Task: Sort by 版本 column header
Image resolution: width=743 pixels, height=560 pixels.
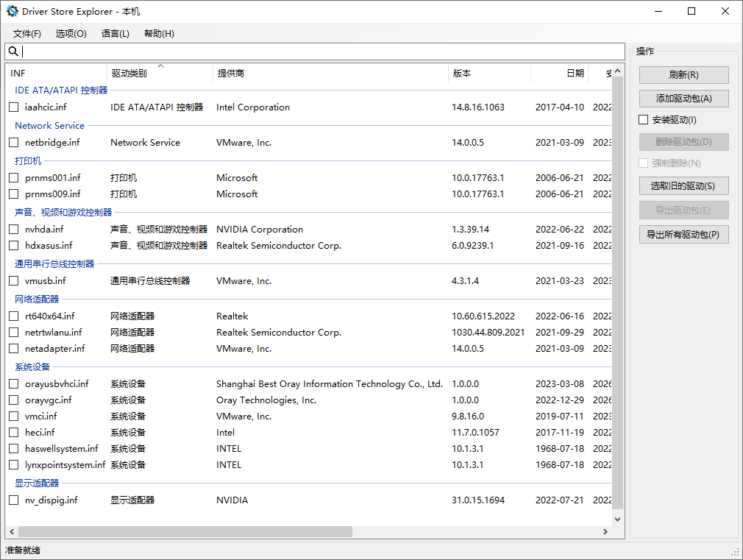Action: click(462, 74)
